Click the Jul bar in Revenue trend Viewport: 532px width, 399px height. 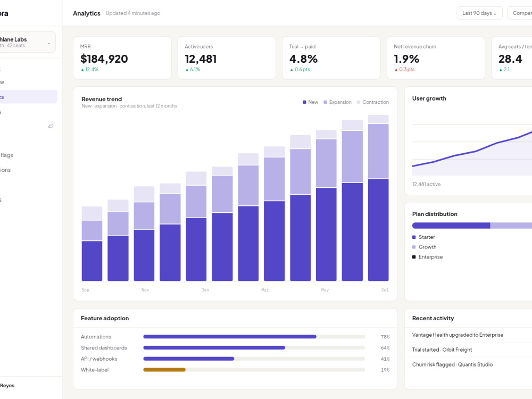click(x=378, y=198)
